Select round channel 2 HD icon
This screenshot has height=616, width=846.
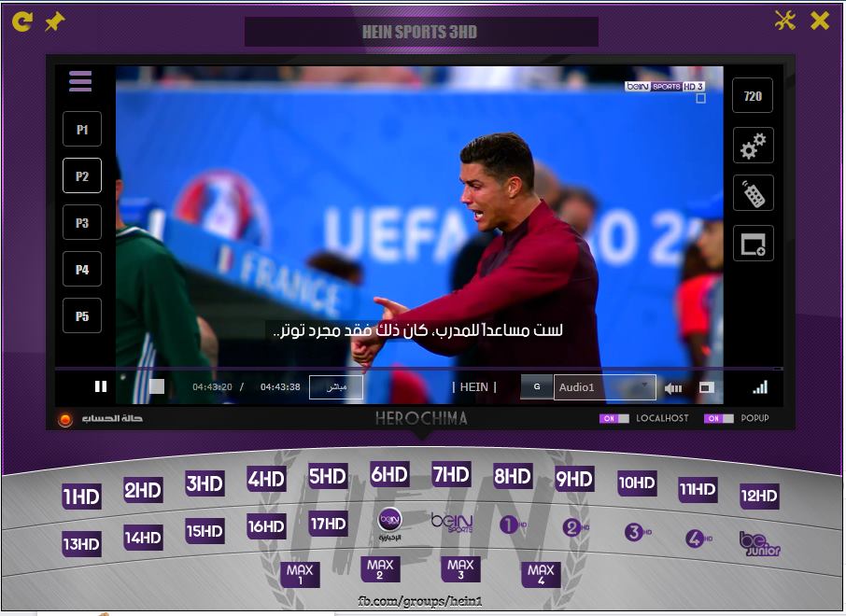pos(574,527)
